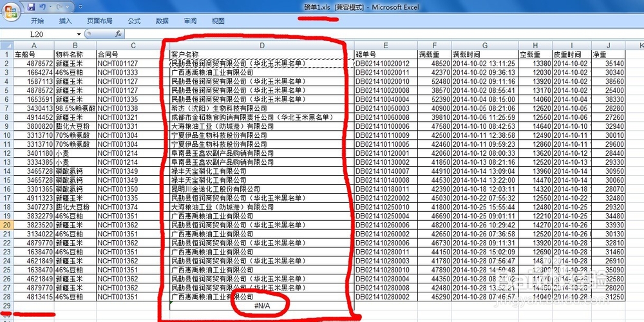Screen dimensions: 644x322
Task: Select column J by its header
Action: (609, 46)
